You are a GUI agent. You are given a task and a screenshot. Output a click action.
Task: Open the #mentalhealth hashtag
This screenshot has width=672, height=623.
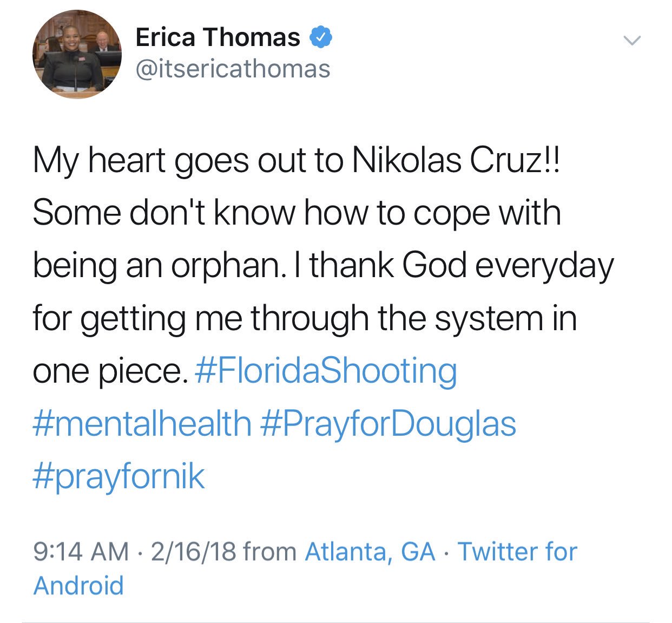(x=142, y=424)
